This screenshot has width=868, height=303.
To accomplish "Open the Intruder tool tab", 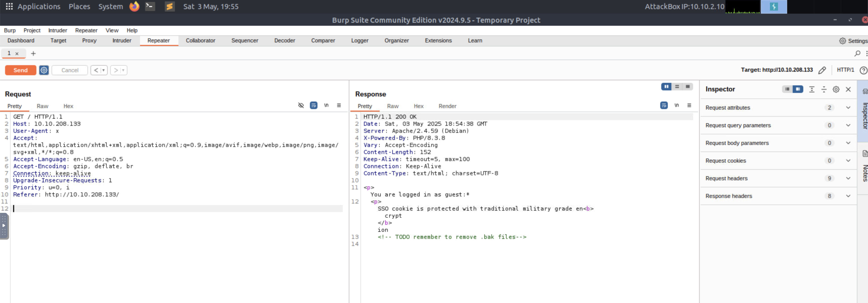I will point(122,40).
